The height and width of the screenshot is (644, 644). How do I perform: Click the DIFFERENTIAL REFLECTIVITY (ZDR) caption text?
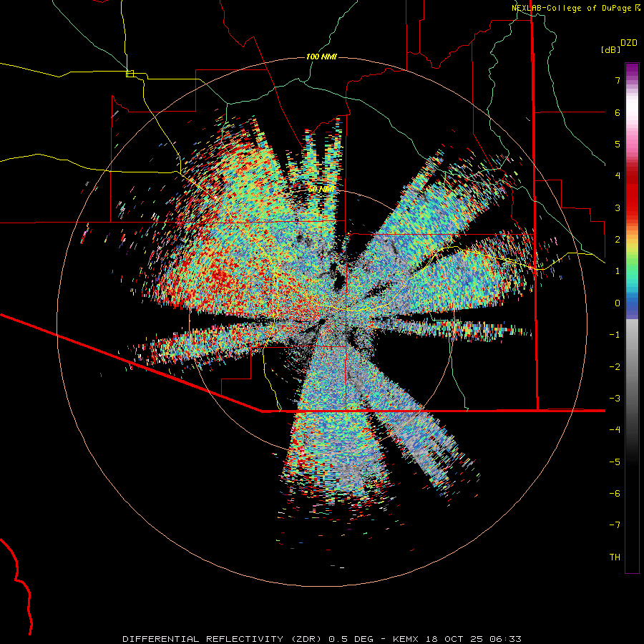tap(223, 639)
